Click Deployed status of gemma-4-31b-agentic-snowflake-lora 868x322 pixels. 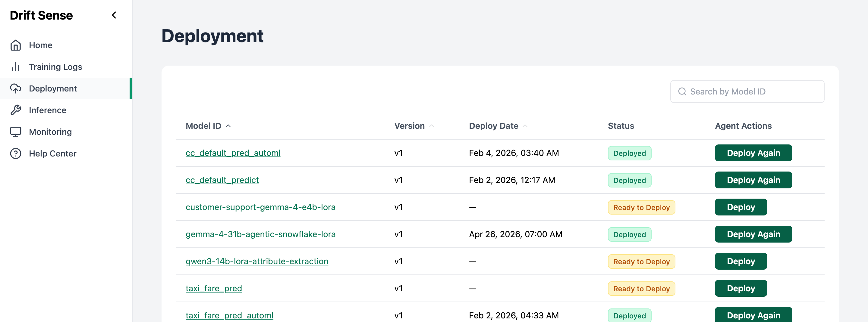point(629,234)
